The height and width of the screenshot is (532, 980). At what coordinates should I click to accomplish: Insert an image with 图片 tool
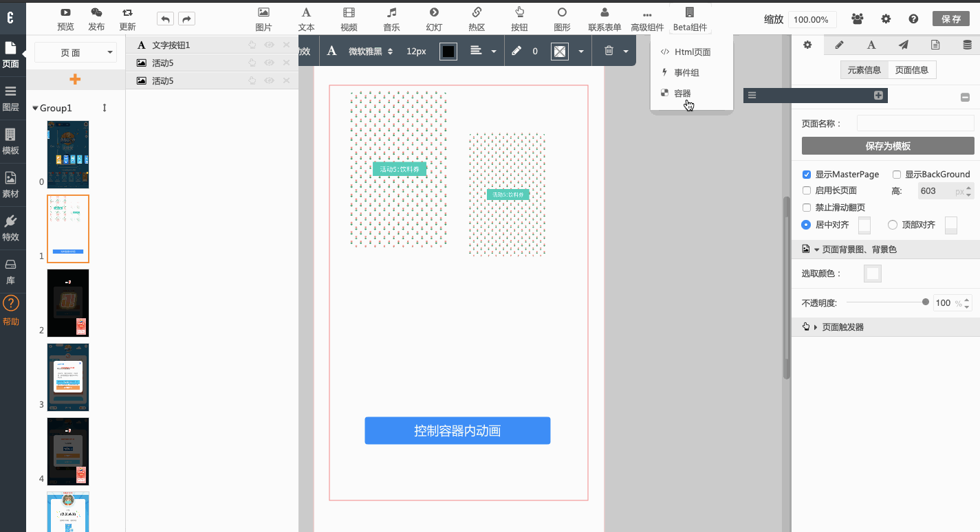pyautogui.click(x=263, y=12)
